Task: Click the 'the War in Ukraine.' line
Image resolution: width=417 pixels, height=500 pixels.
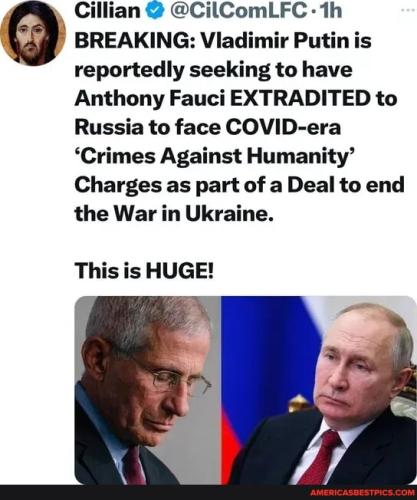Action: coord(174,213)
